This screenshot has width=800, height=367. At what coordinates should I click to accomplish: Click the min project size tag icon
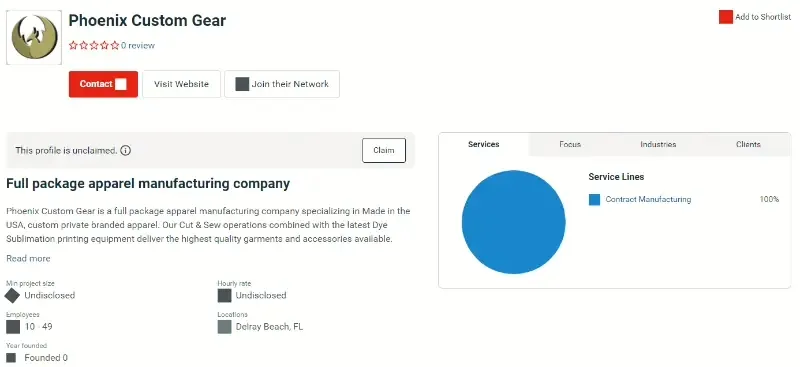[x=12, y=295]
